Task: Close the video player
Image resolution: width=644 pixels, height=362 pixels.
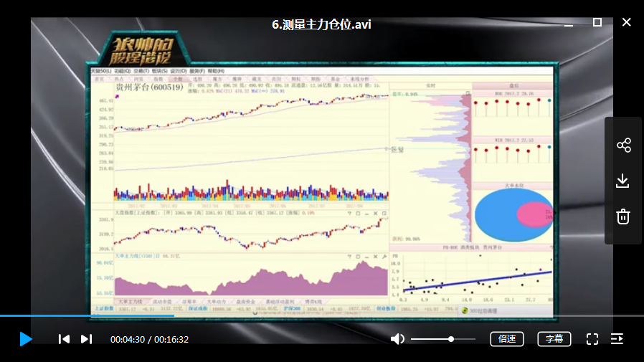Action: (626, 22)
